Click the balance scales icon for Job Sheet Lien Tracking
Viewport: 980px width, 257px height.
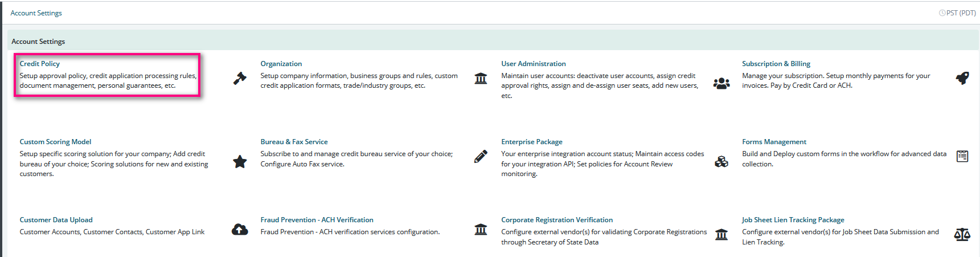962,234
